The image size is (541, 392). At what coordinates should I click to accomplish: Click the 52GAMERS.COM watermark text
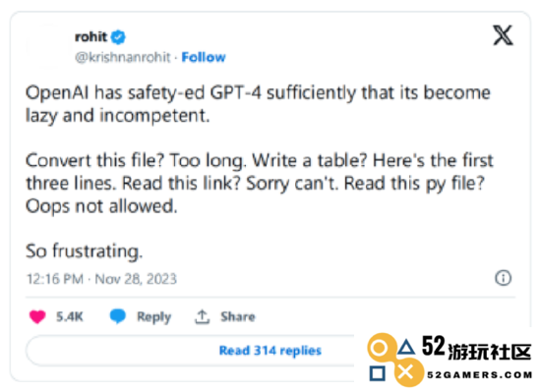(480, 374)
